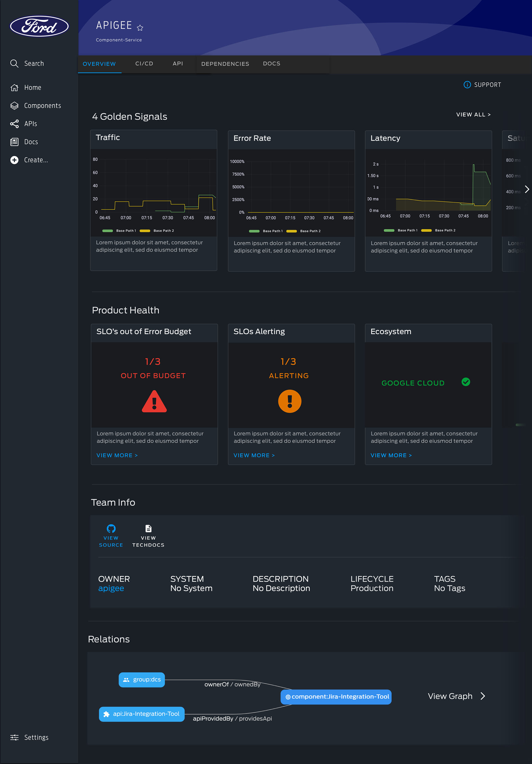The height and width of the screenshot is (764, 532).
Task: Click the GOOGLE CLOUD status text
Action: (413, 383)
